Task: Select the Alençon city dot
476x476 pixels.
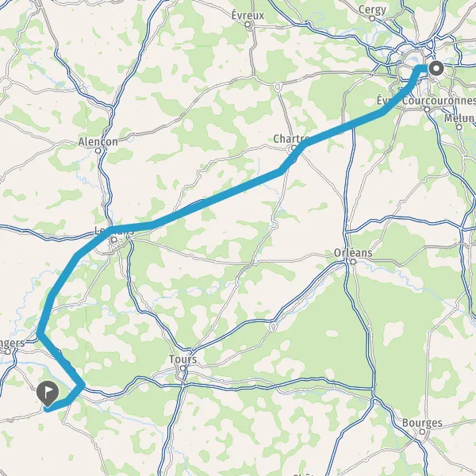Action: pyautogui.click(x=98, y=150)
